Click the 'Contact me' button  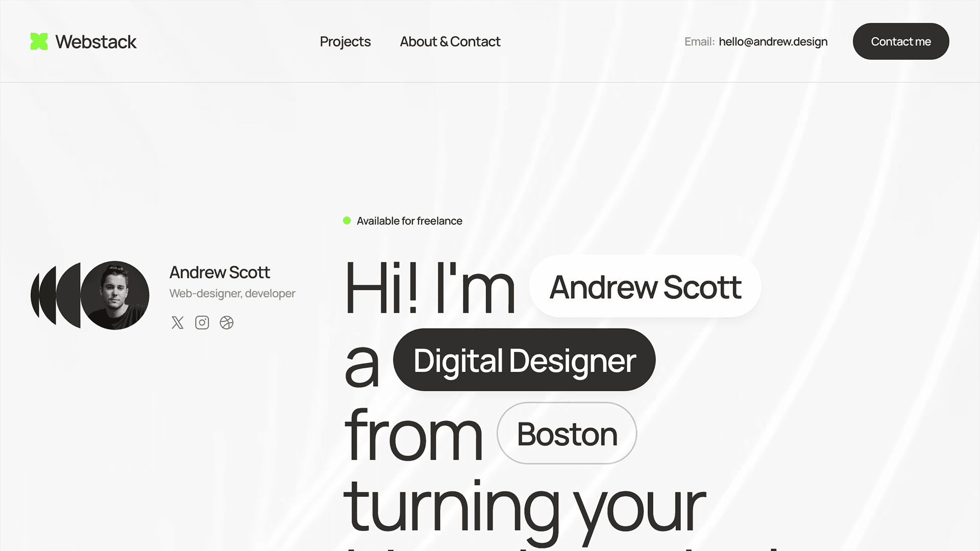900,41
